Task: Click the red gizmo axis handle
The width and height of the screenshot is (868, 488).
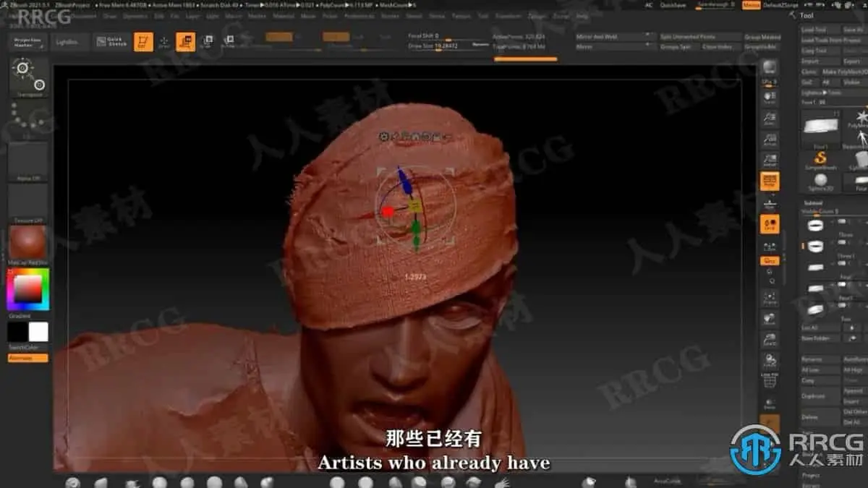Action: 388,212
